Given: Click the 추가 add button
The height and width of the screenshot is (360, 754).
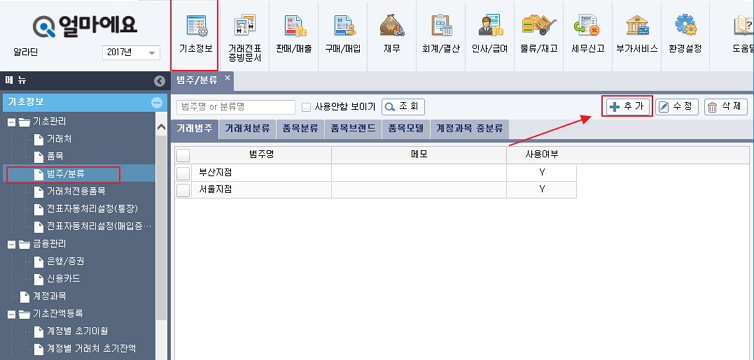Looking at the screenshot, I should point(627,106).
